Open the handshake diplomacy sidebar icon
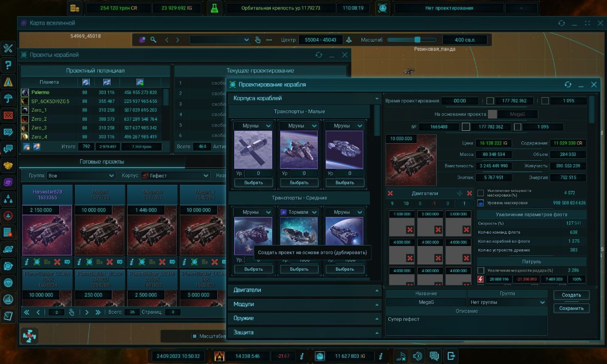Viewport: 607px width, 364px height. coord(8,165)
